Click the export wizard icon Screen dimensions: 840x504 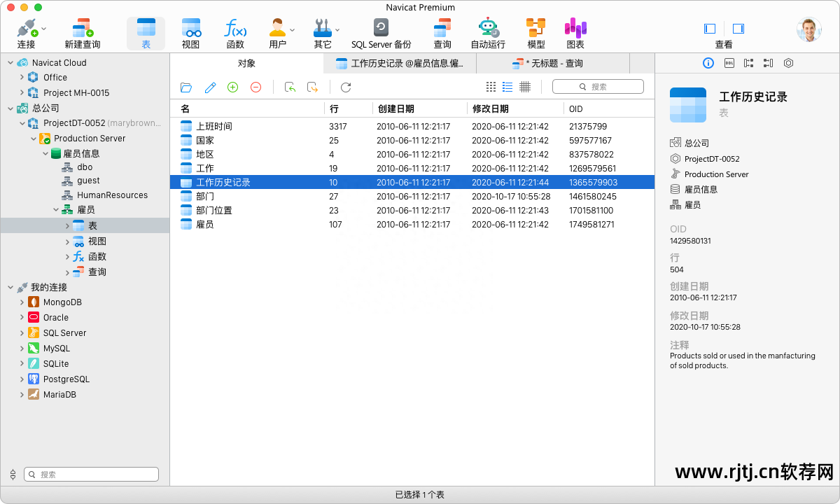point(313,87)
